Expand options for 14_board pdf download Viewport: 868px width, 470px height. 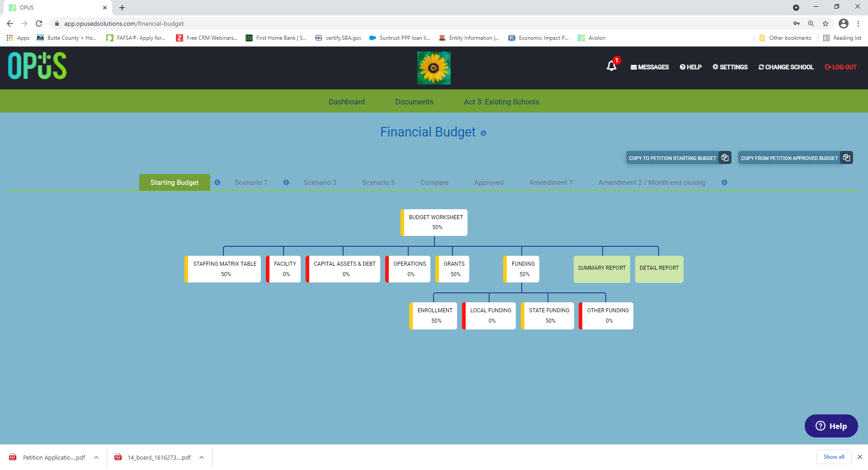[202, 457]
